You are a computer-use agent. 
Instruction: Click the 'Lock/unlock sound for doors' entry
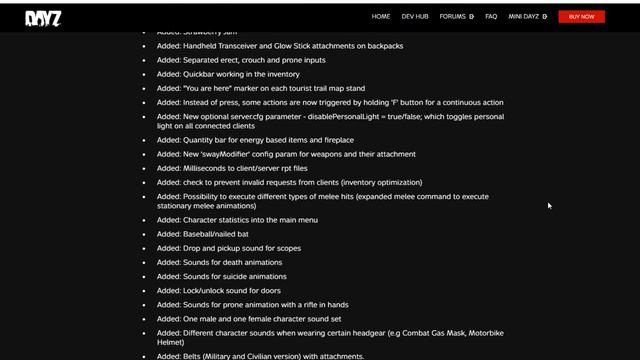[219, 291]
